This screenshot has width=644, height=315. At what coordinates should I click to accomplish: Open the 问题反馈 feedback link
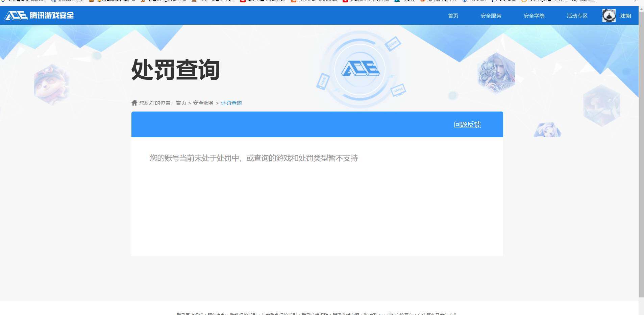(467, 124)
